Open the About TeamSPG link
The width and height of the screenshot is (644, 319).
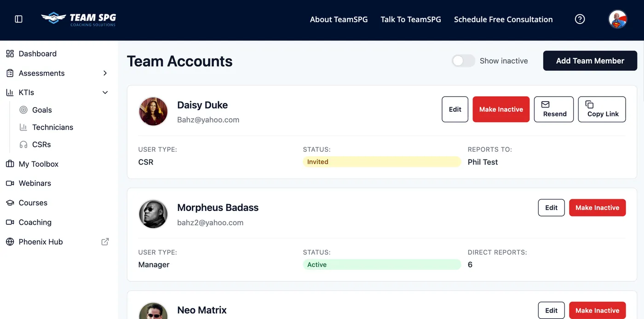point(339,19)
